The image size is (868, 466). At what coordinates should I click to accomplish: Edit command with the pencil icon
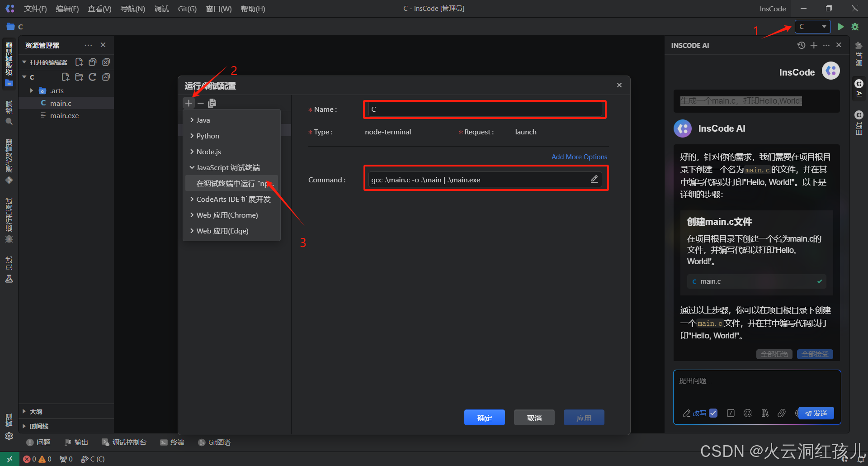click(x=594, y=180)
